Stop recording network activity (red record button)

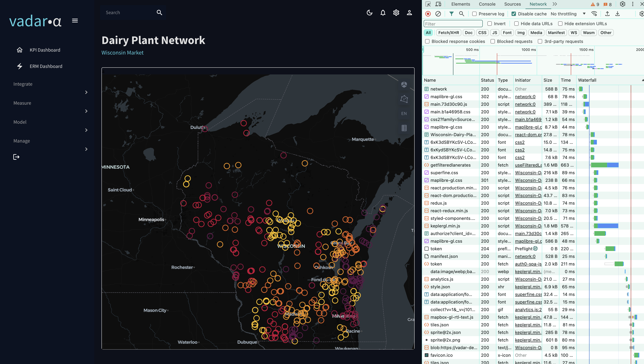[428, 14]
